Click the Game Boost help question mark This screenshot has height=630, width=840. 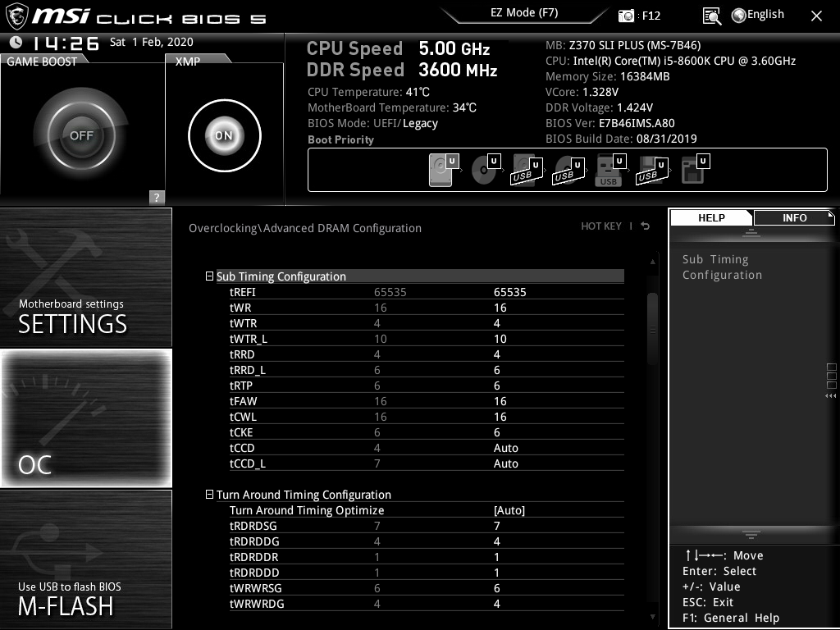pyautogui.click(x=157, y=197)
